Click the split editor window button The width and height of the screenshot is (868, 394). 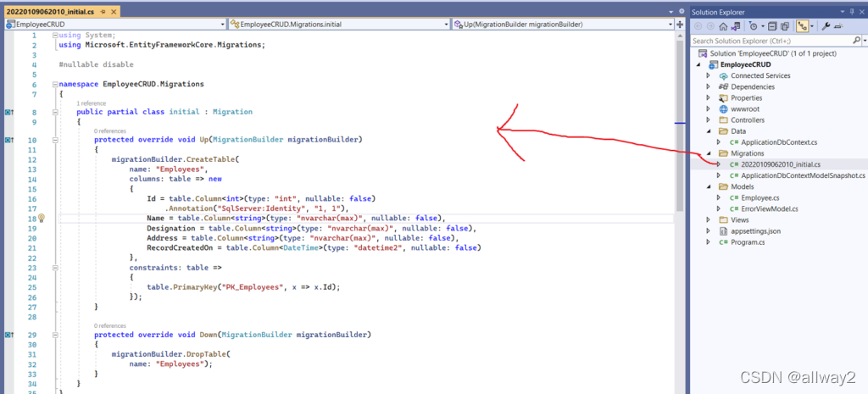(x=680, y=25)
